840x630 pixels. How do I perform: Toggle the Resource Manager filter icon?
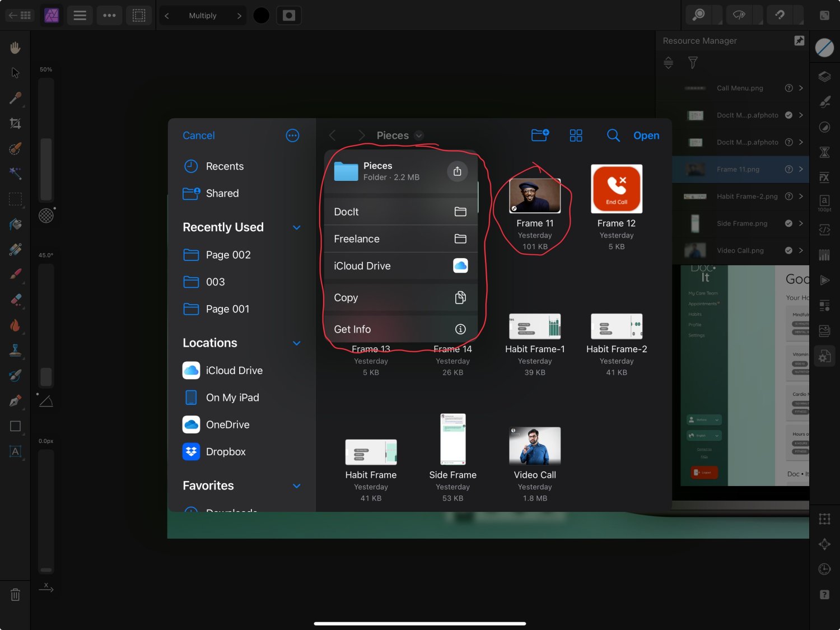(x=693, y=63)
